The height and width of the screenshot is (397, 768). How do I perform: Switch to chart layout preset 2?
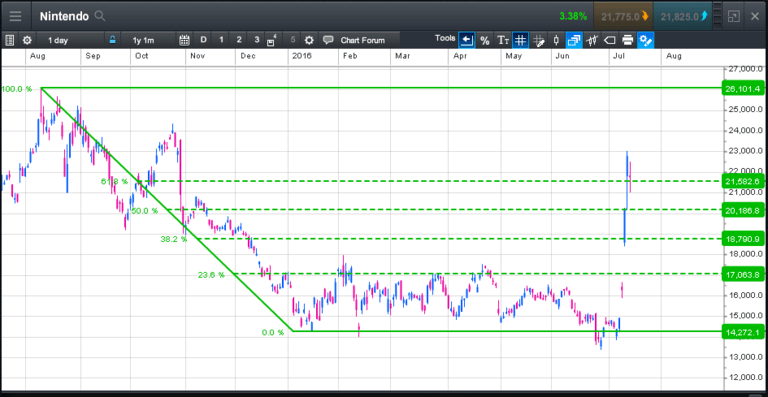[239, 40]
